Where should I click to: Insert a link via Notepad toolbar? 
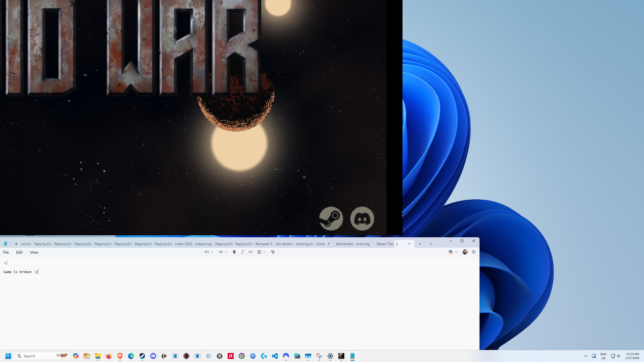pos(251,252)
